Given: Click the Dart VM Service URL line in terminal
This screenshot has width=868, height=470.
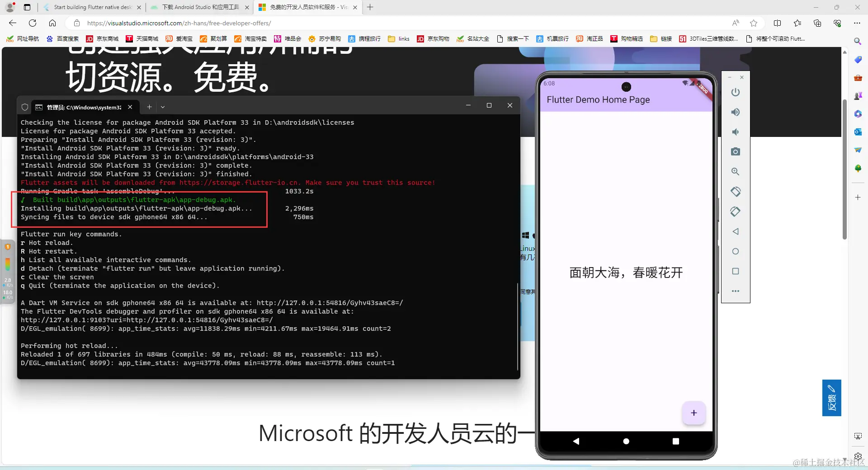Looking at the screenshot, I should (x=212, y=303).
